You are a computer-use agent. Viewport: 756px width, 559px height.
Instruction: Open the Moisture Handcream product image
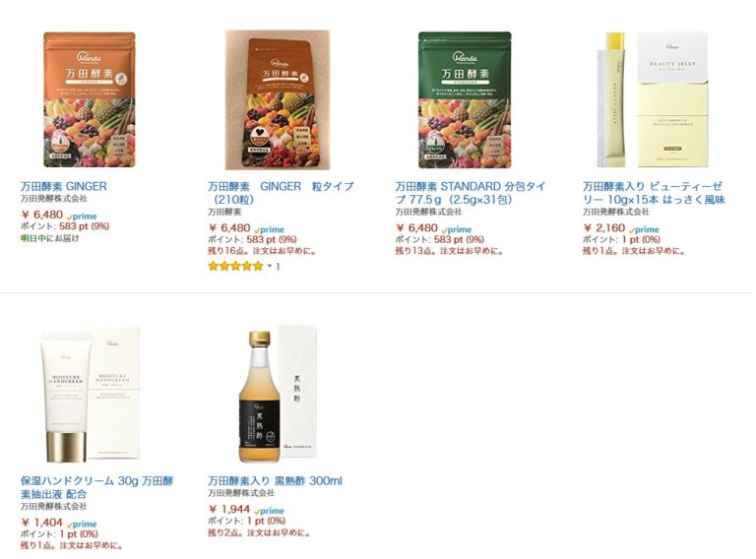click(x=91, y=395)
